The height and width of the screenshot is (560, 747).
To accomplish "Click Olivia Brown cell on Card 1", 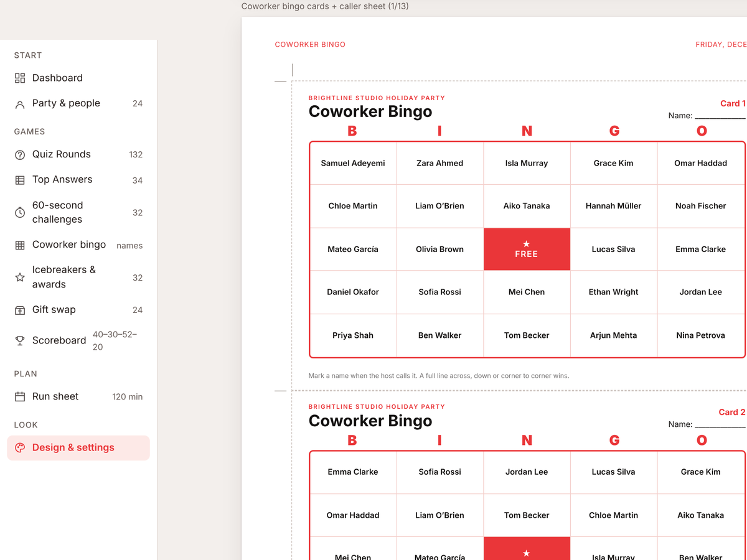I will (440, 249).
